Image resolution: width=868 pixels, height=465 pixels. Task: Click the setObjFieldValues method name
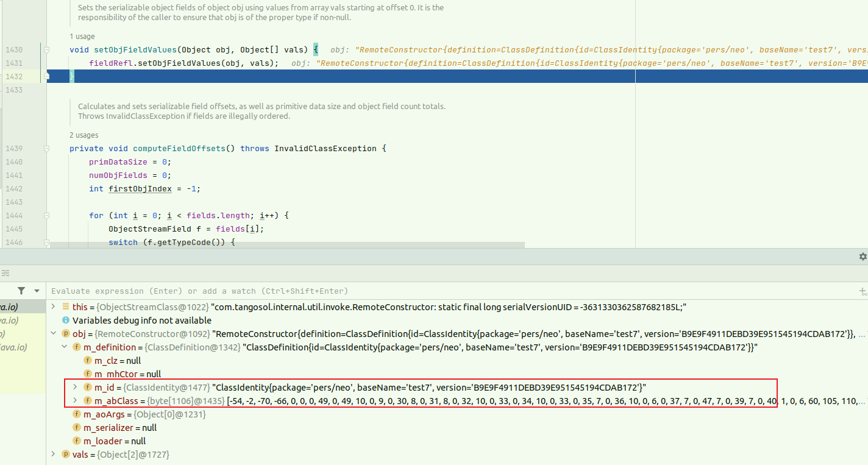pos(135,49)
